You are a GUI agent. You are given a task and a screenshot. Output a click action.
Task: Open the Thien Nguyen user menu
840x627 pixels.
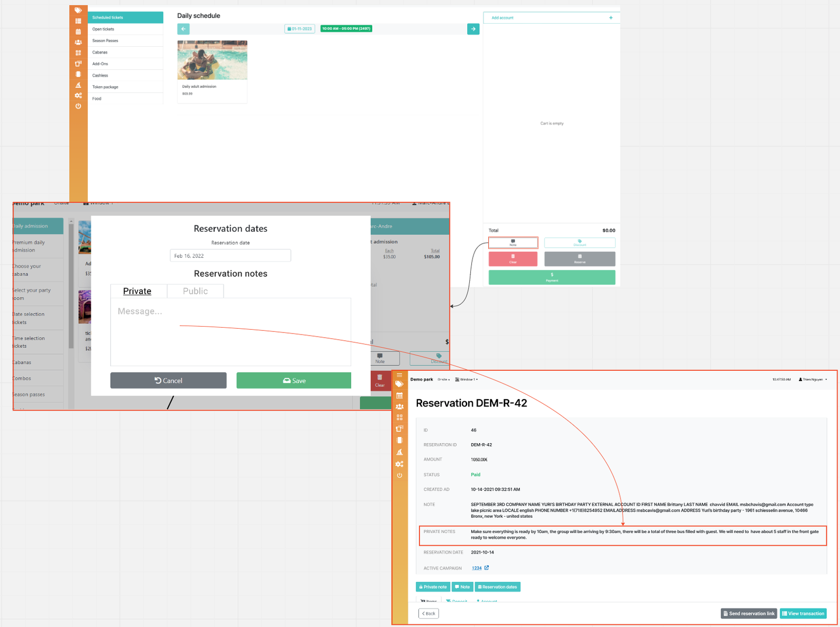point(813,379)
